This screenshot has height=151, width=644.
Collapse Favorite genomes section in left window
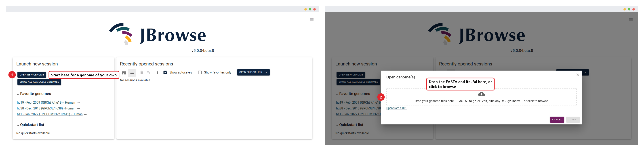pos(18,94)
